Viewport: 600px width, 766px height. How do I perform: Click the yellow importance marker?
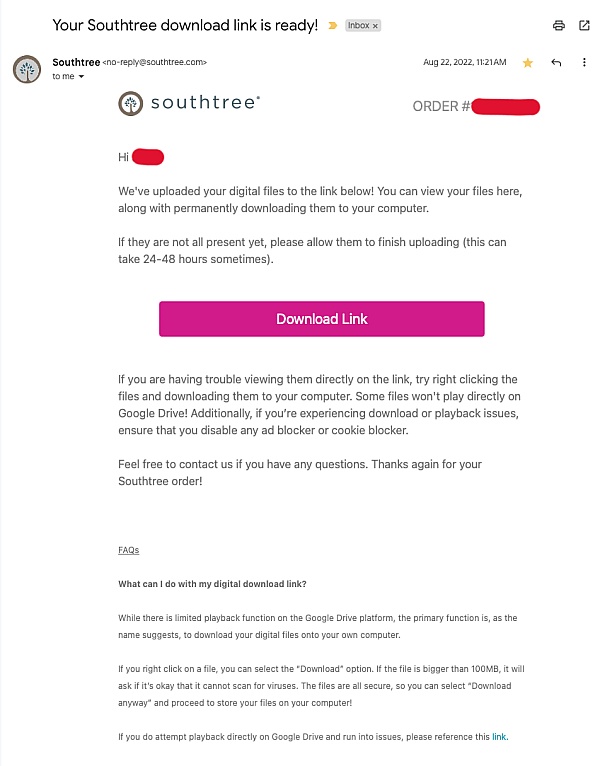pos(332,25)
